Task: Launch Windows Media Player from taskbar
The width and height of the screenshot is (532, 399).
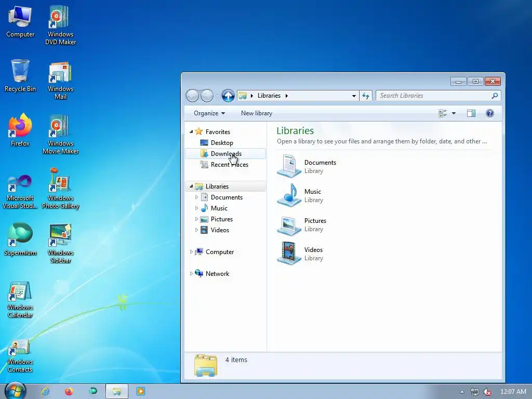Action: tap(140, 392)
